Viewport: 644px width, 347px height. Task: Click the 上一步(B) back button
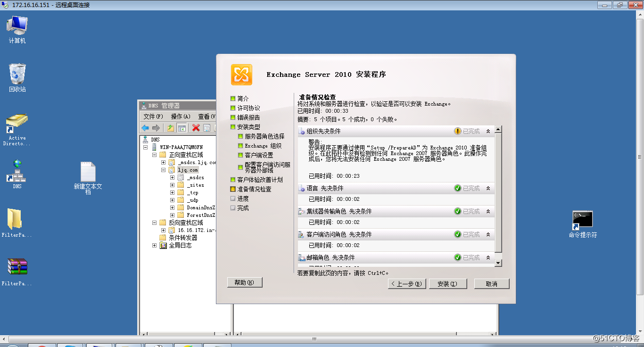click(x=407, y=284)
